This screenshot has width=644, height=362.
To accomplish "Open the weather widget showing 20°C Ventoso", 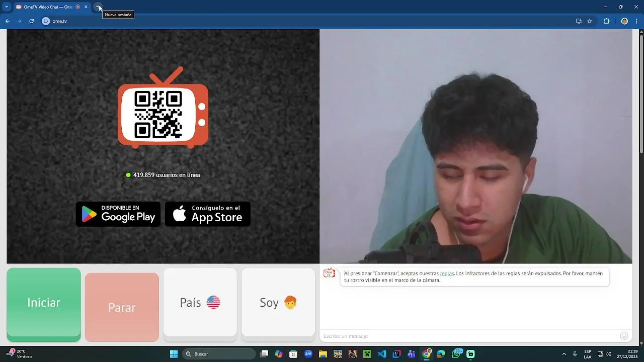I will pyautogui.click(x=20, y=354).
